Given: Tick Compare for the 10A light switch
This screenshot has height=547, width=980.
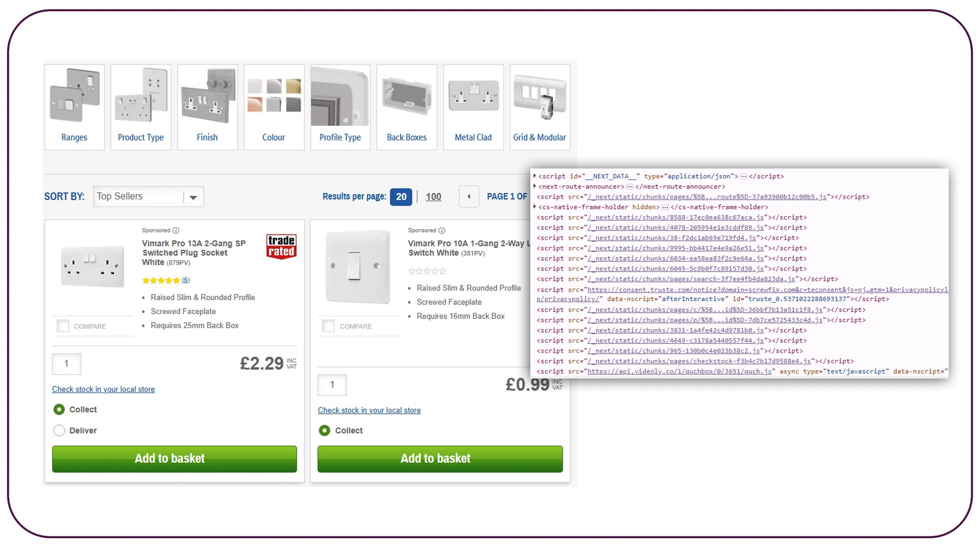Looking at the screenshot, I should coord(328,326).
